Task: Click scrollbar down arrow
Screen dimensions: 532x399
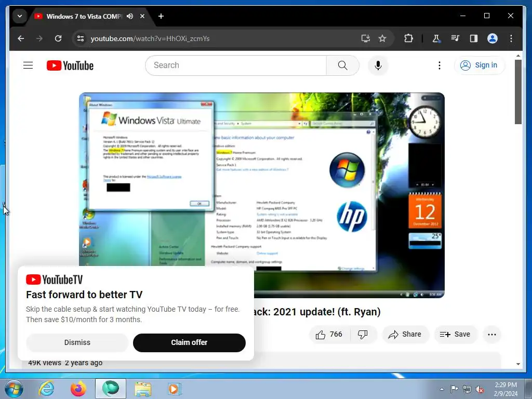Action: (518, 364)
